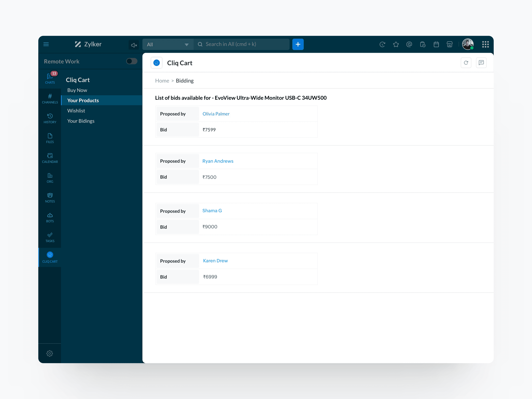Click the Cliq Cart sidebar icon
532x399 pixels.
click(x=50, y=257)
